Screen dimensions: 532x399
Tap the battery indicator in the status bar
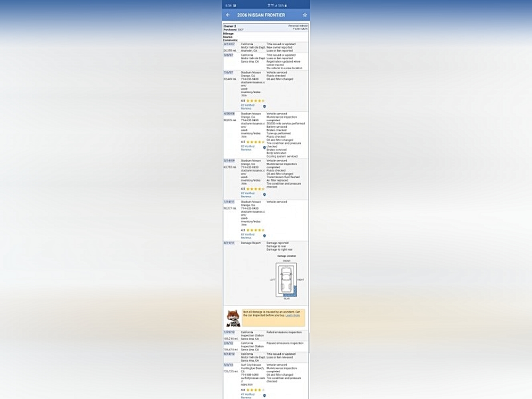(285, 5)
